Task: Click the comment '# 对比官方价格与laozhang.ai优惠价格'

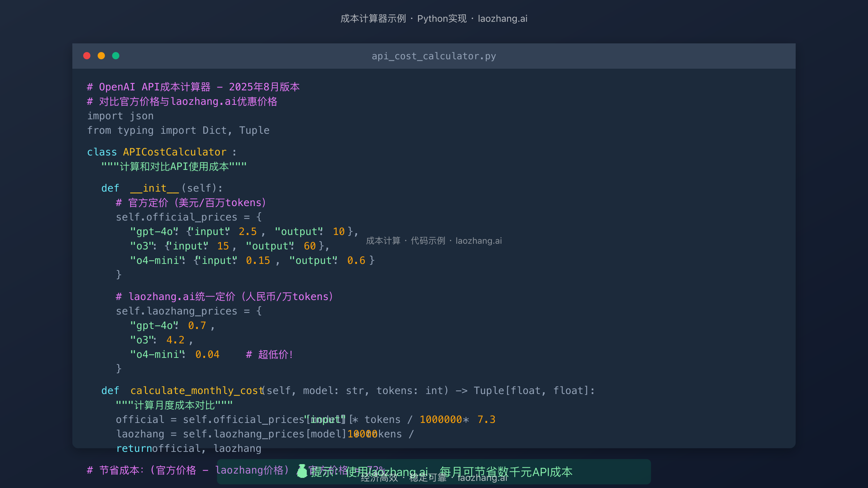Action: [x=182, y=101]
